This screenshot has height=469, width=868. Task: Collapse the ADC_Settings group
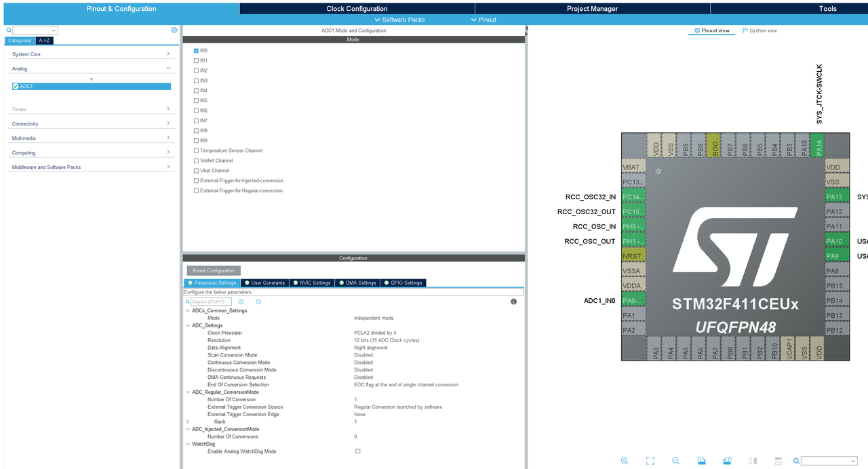(188, 325)
